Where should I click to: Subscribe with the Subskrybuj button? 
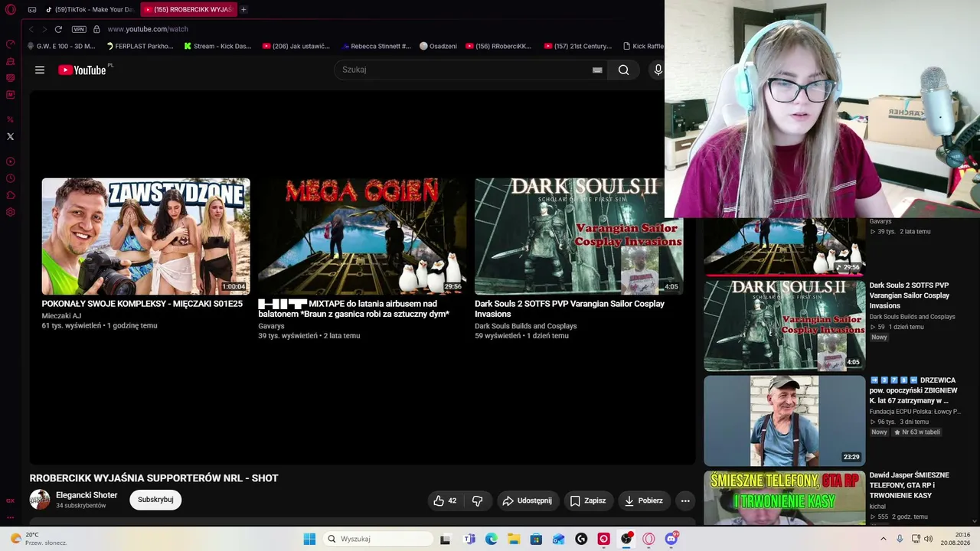pyautogui.click(x=155, y=500)
